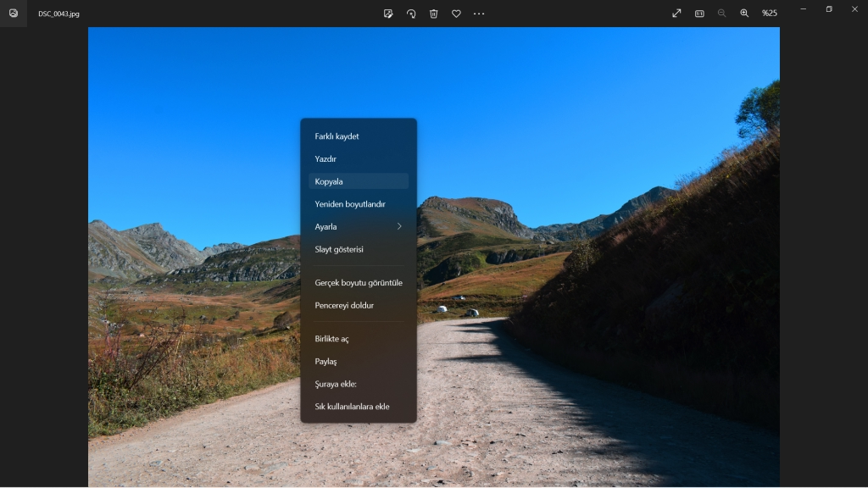Choose Farklı kaydet in the context menu

click(359, 136)
